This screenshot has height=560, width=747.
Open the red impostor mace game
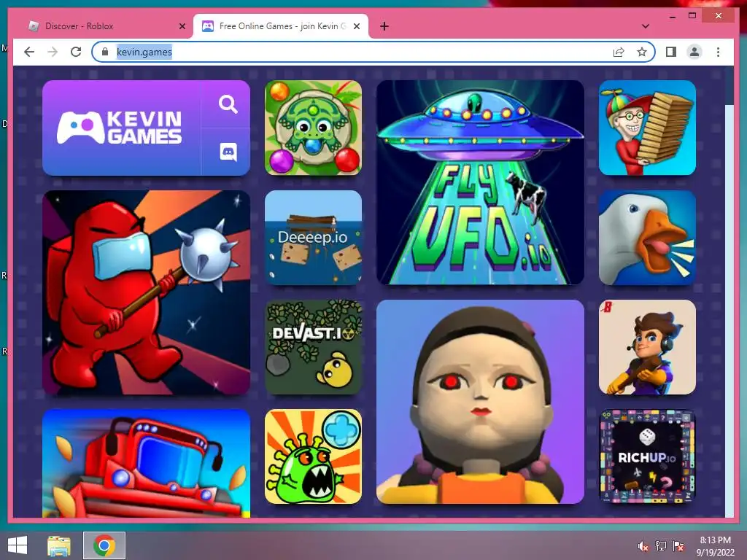[x=146, y=292]
